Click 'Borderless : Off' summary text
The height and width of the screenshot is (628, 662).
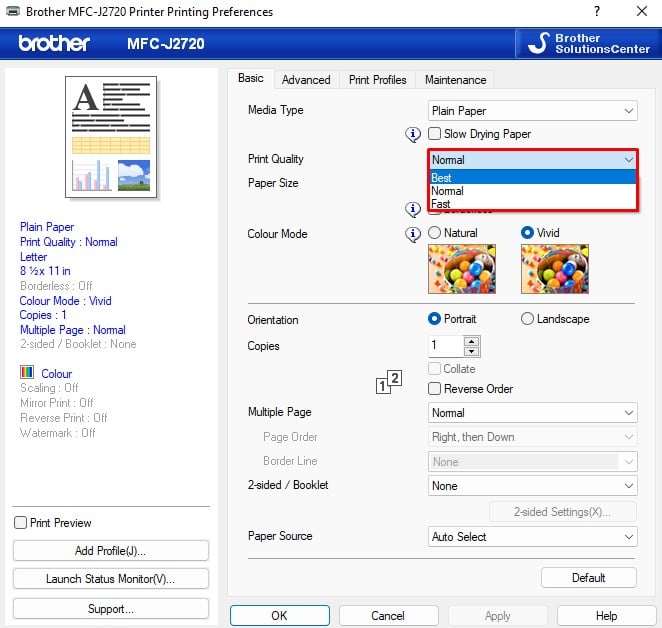click(x=56, y=286)
